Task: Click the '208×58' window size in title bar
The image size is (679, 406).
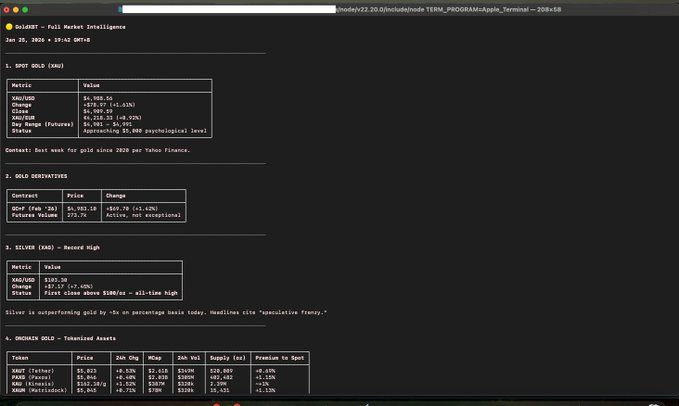Action: pyautogui.click(x=549, y=10)
